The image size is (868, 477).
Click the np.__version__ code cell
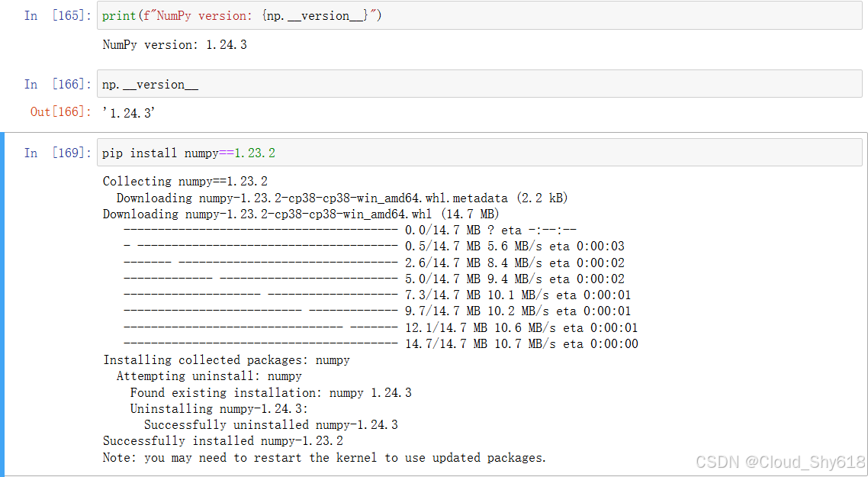480,84
